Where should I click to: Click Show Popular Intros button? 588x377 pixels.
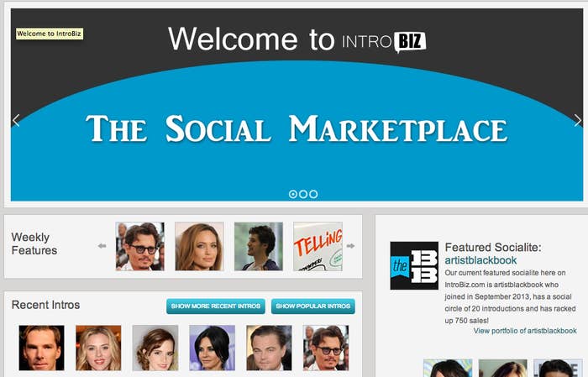pos(313,306)
